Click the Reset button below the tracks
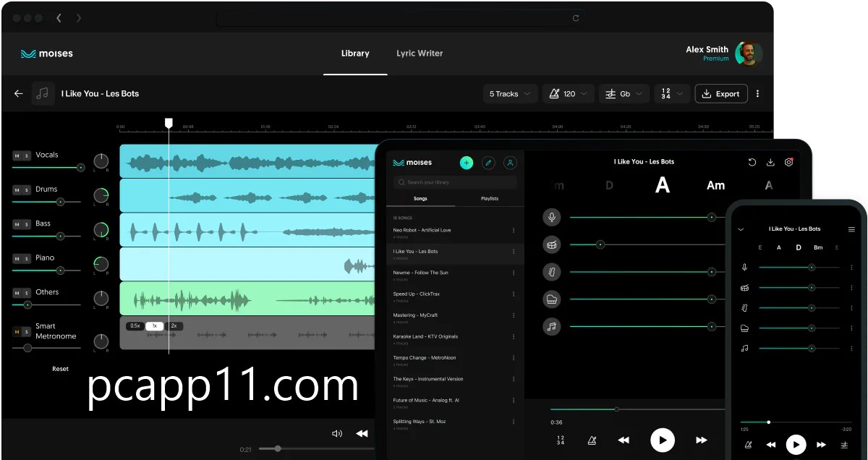The height and width of the screenshot is (460, 868). click(60, 369)
